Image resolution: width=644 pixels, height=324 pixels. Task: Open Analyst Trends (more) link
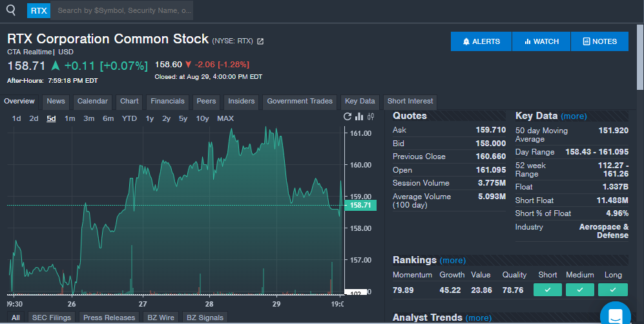478,318
